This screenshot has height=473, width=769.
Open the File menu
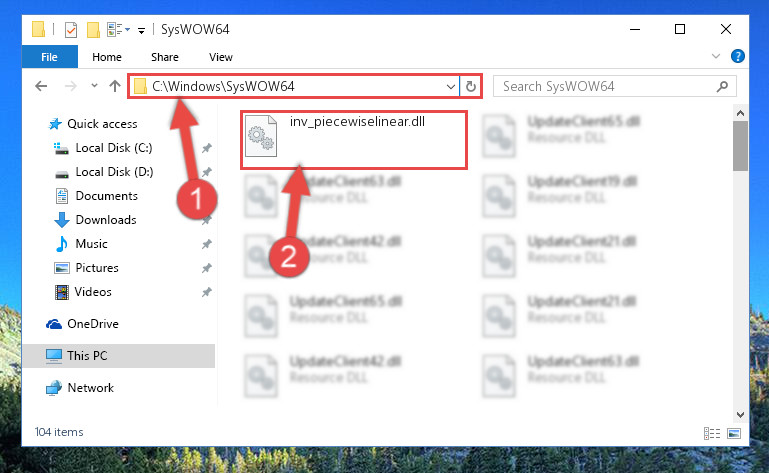pyautogui.click(x=50, y=57)
